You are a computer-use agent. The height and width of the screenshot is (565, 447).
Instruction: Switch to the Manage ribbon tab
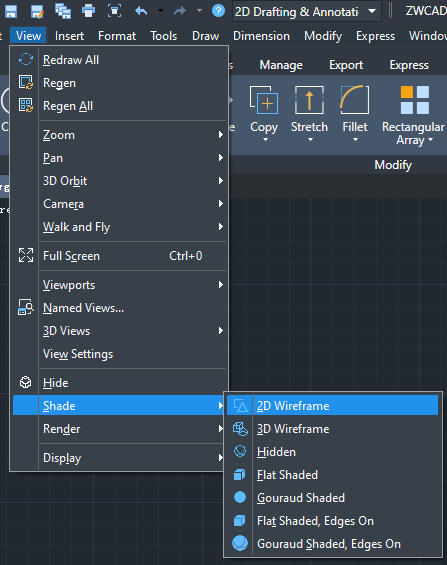point(281,65)
